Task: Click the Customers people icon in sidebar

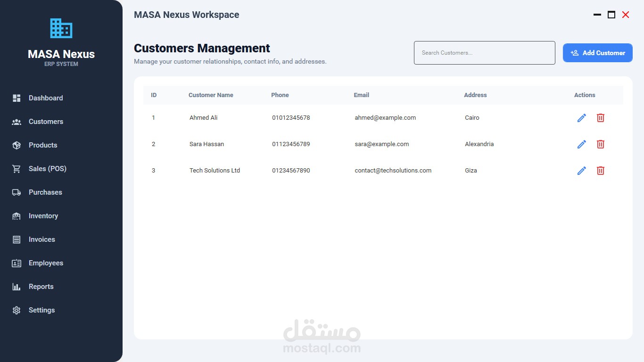Action: [x=17, y=122]
